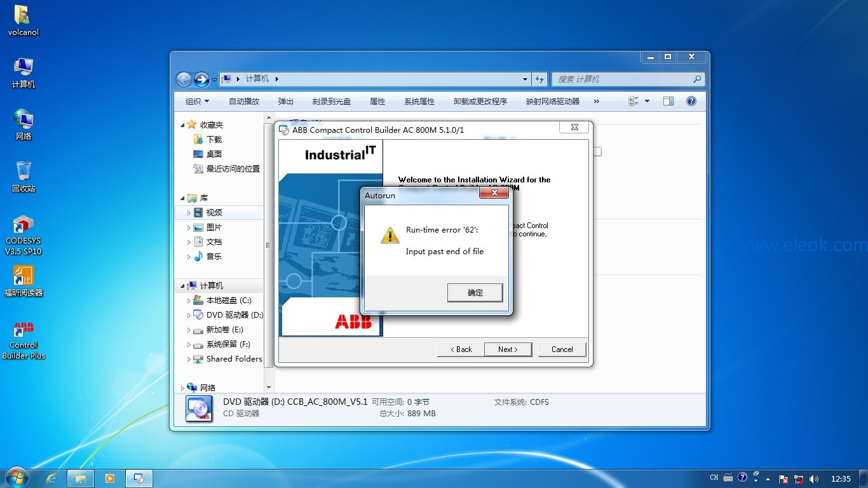Expand the 视频 library node
Viewport: 868px width, 488px height.
pos(189,213)
